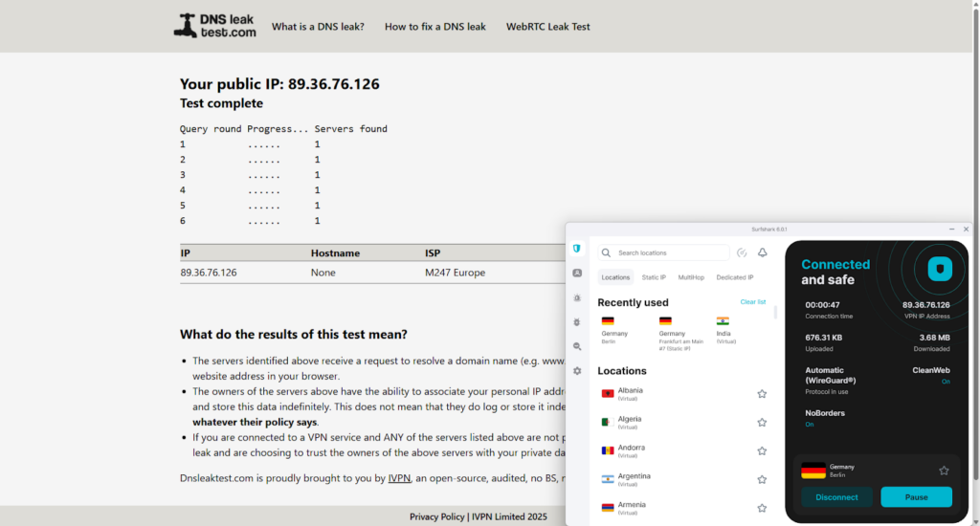980x526 pixels.
Task: Open the Privacy Policy footer link
Action: coord(436,516)
